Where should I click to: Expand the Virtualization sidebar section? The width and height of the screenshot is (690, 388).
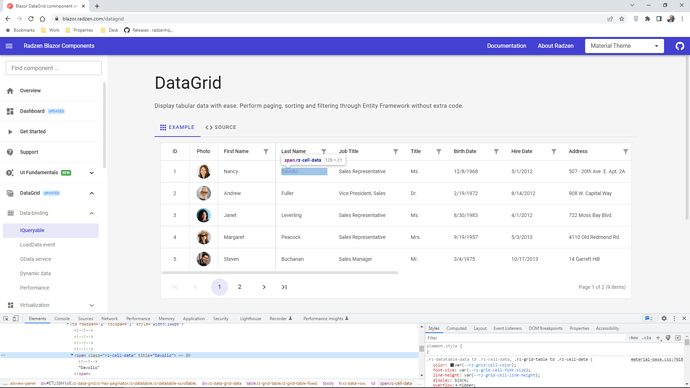[x=92, y=305]
